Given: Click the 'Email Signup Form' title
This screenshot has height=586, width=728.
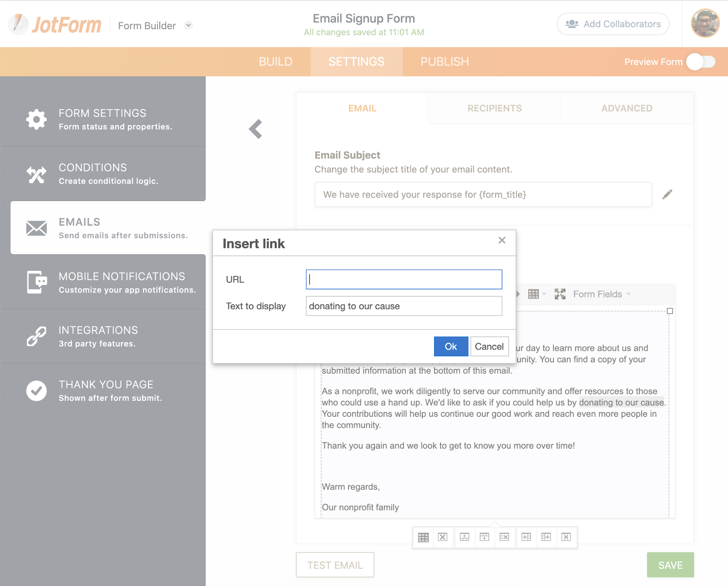Looking at the screenshot, I should click(364, 19).
